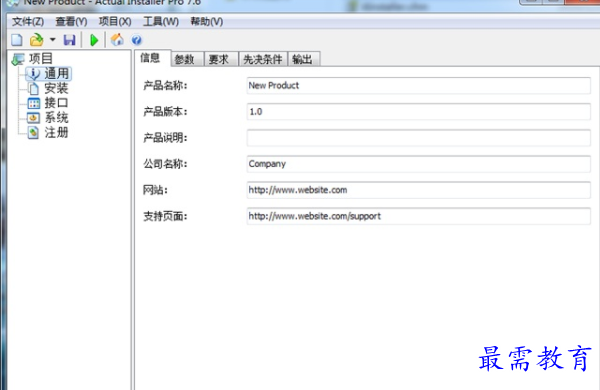600x390 pixels.
Task: Click the icon beside 系统
Action: [33, 117]
